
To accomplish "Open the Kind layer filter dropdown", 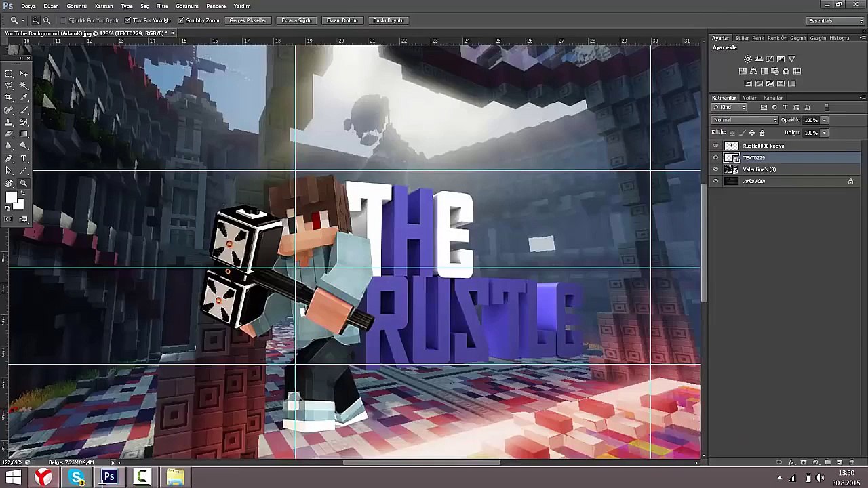I will tap(729, 108).
